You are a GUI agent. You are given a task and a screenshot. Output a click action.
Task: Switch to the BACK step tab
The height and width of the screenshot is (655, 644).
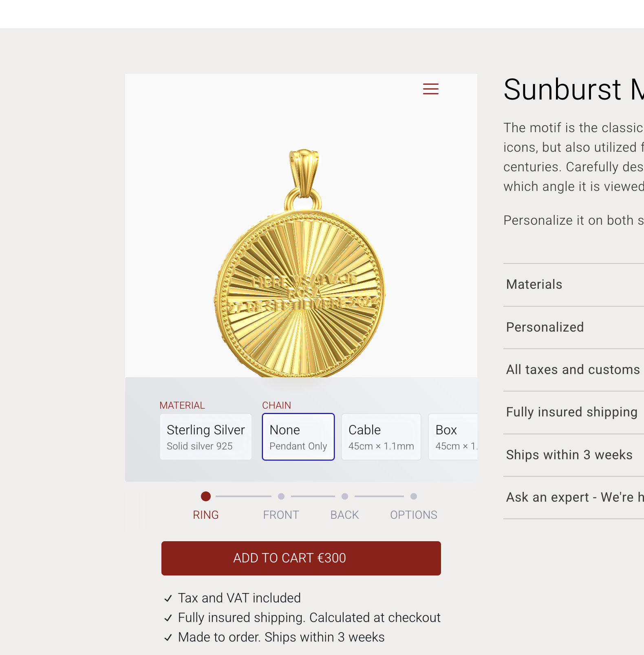point(344,515)
